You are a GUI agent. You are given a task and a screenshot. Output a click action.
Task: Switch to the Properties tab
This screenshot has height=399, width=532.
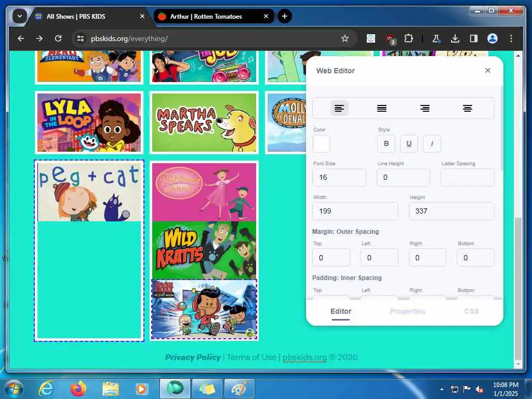coord(407,312)
